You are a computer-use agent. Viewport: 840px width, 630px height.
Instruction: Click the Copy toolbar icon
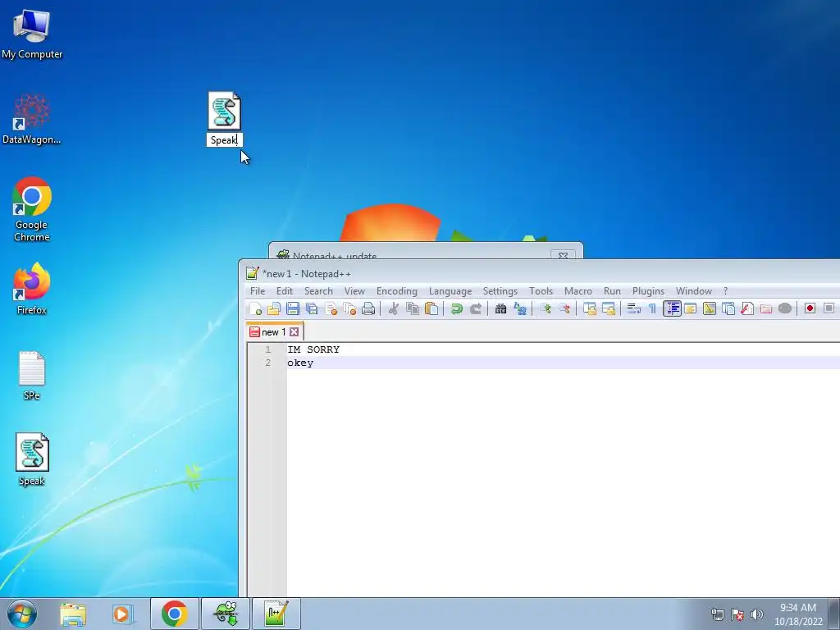click(413, 308)
